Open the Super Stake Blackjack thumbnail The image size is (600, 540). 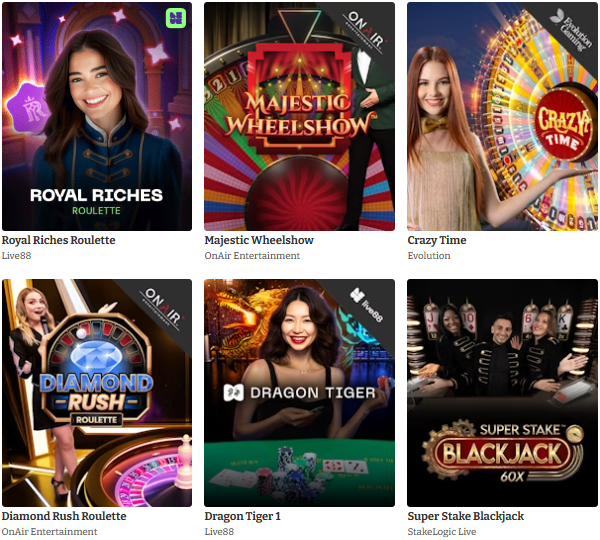502,393
